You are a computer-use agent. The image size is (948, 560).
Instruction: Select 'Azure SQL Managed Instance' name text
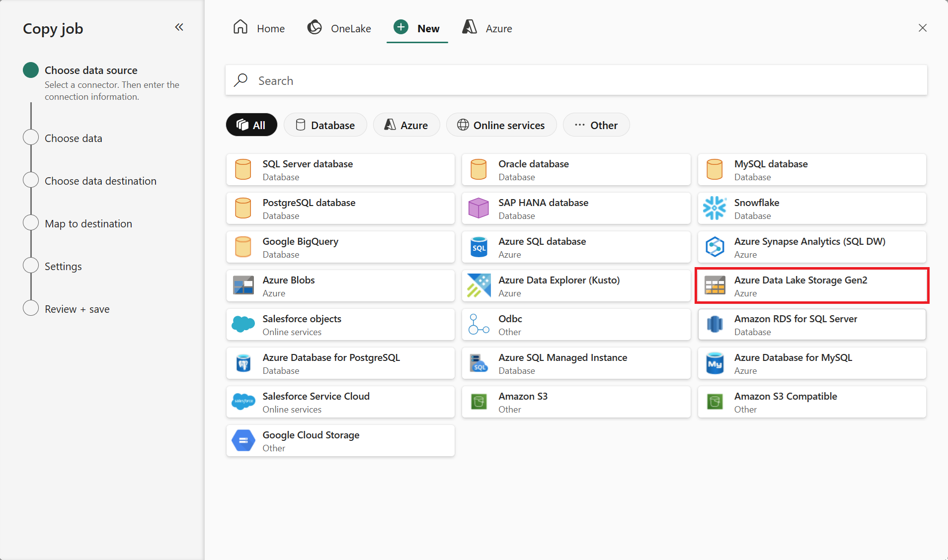(x=563, y=357)
